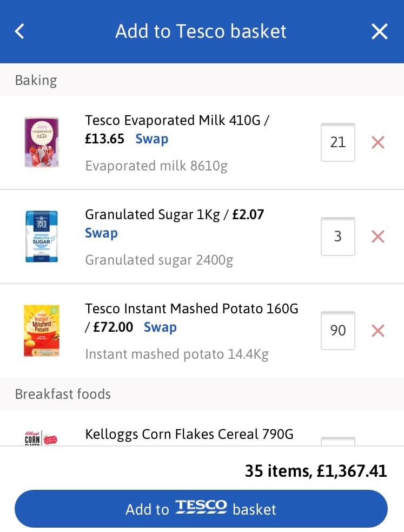Tap the Breakfast foods section header
Screen dimensions: 404x532
click(63, 393)
